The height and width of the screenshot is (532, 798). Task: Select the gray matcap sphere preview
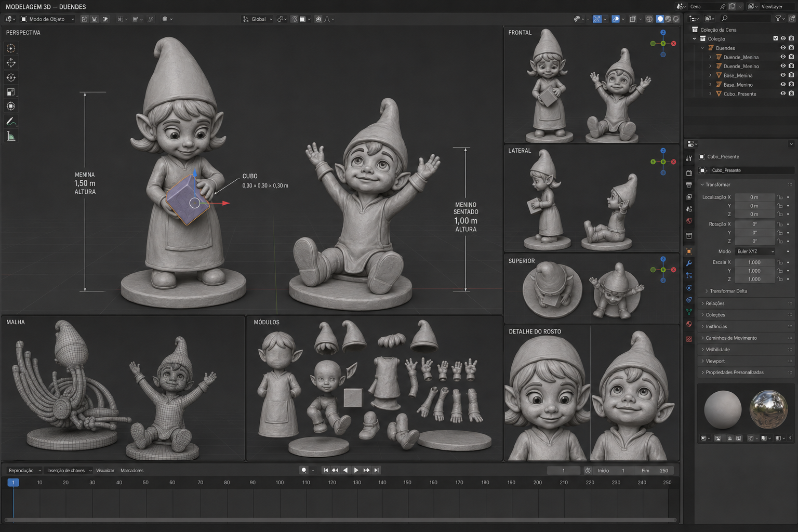point(723,409)
